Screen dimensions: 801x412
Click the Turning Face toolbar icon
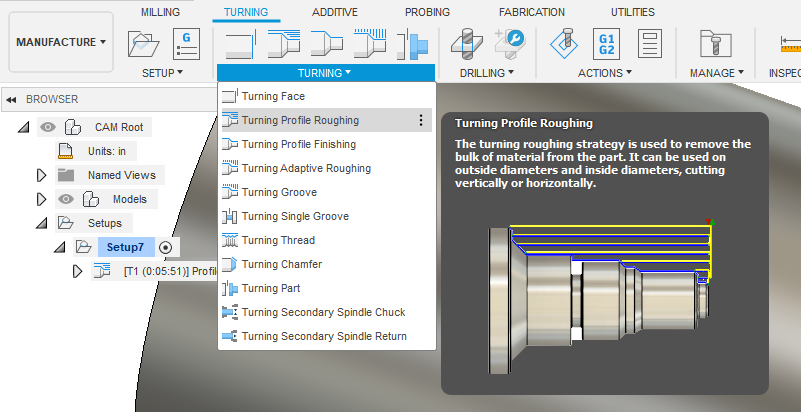[241, 43]
